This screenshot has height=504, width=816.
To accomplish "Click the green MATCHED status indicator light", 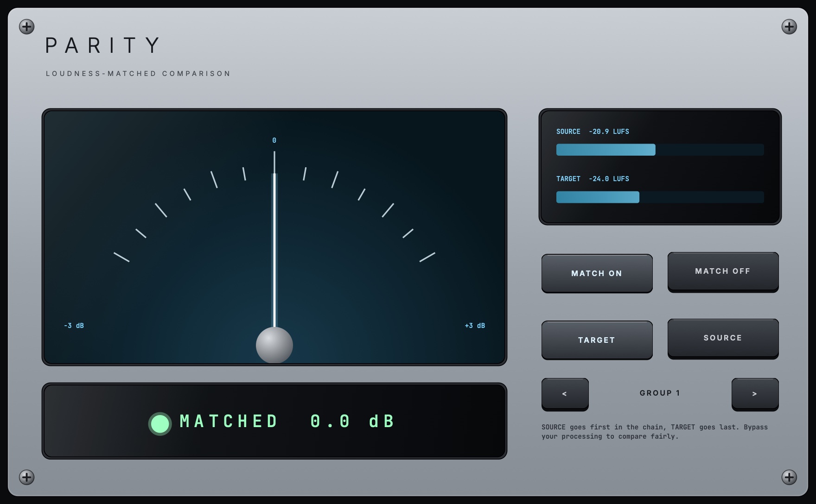I will click(160, 424).
